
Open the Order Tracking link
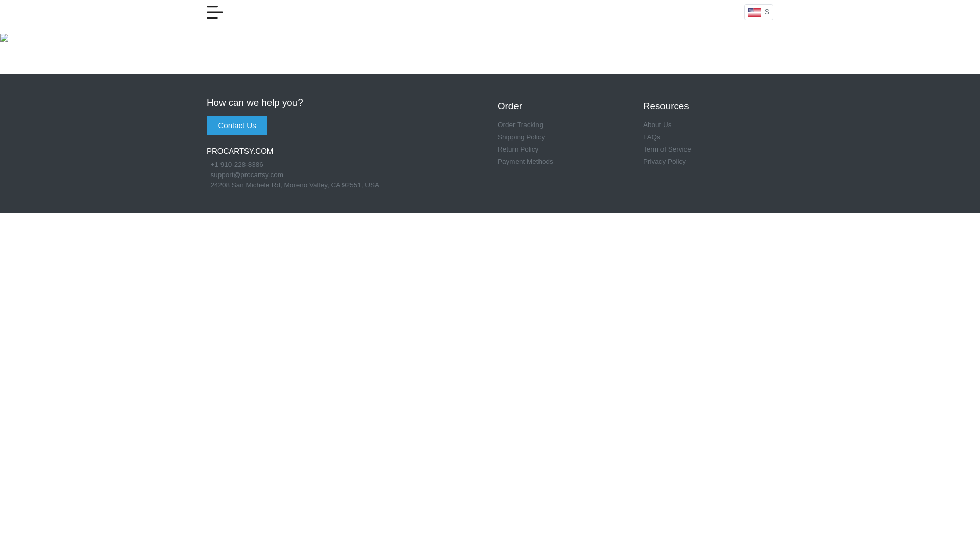tap(520, 125)
